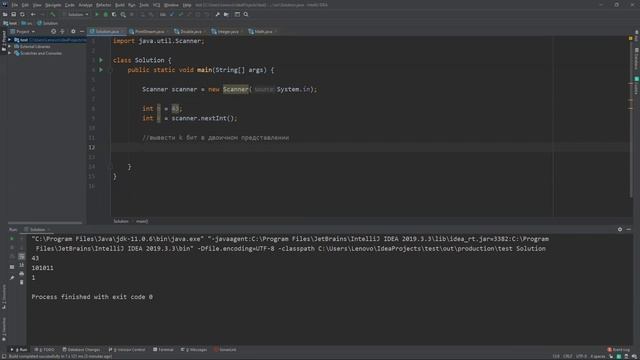Switch to the PrintStream.java editor tab
640x360 pixels.
[x=149, y=31]
